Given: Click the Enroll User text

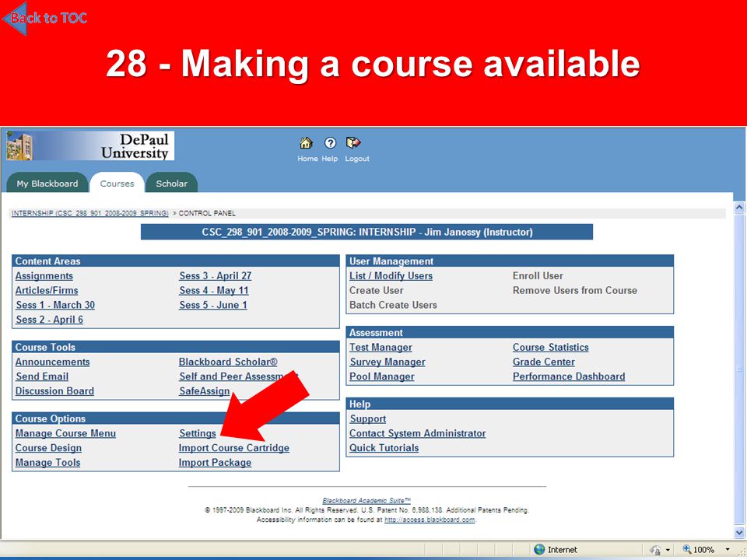Looking at the screenshot, I should pos(538,275).
